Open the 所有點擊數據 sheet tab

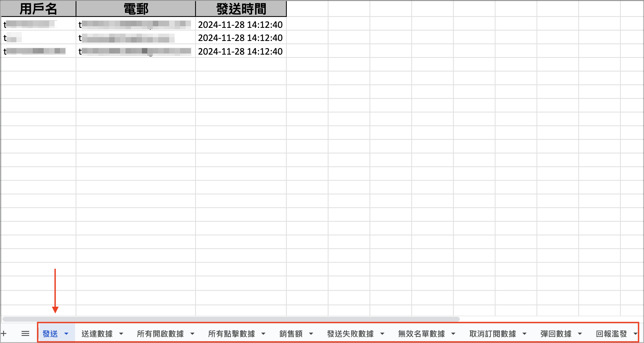[x=231, y=334]
